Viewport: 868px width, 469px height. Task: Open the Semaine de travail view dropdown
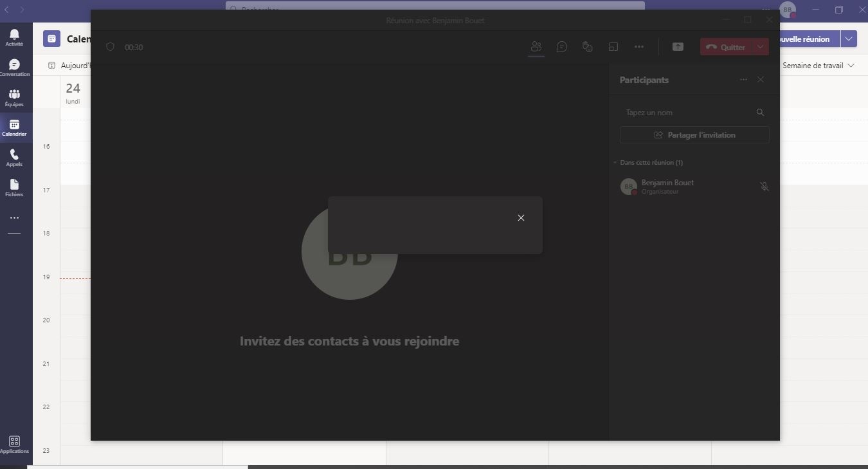[x=818, y=66]
